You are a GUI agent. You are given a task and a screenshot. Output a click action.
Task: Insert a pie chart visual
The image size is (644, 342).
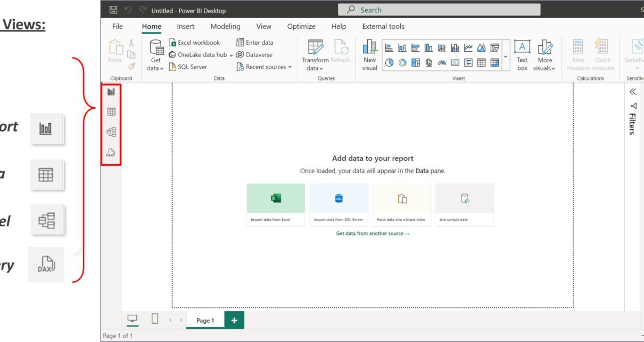click(x=389, y=62)
